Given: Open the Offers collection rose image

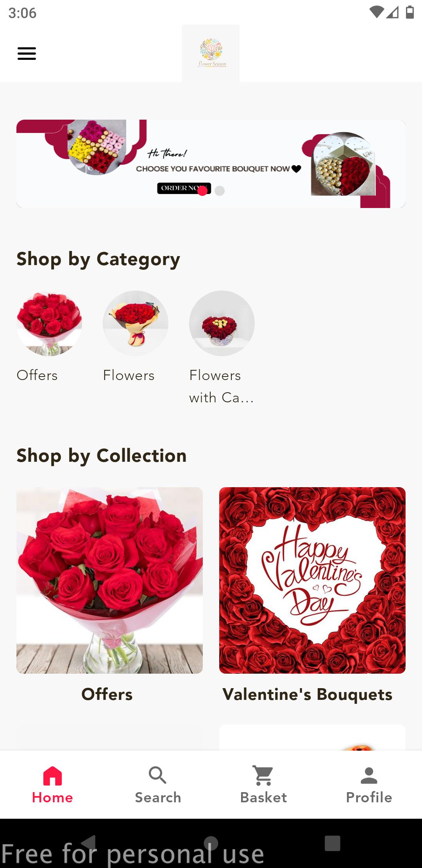Looking at the screenshot, I should click(109, 580).
